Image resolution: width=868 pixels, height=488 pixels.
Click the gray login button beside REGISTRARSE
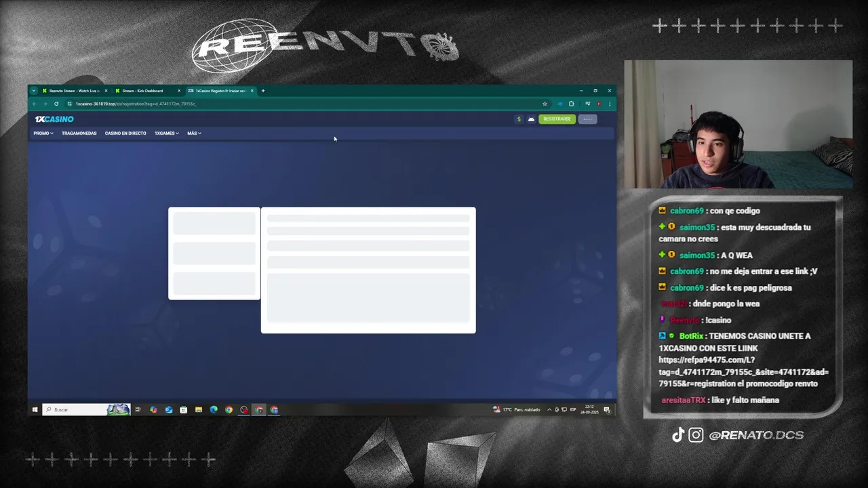(x=587, y=119)
